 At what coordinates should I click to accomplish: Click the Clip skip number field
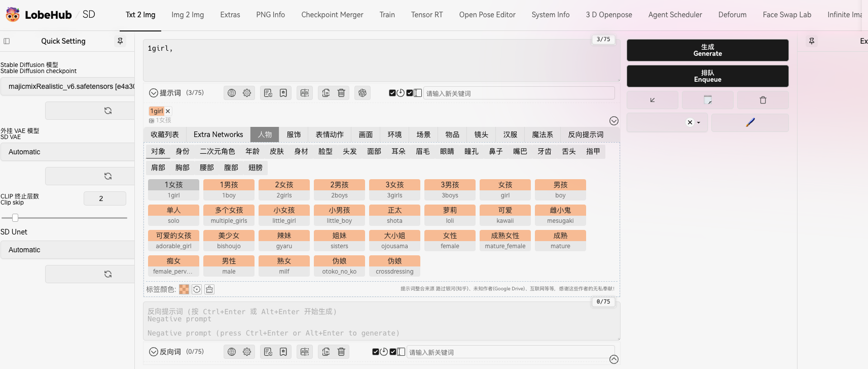point(105,198)
